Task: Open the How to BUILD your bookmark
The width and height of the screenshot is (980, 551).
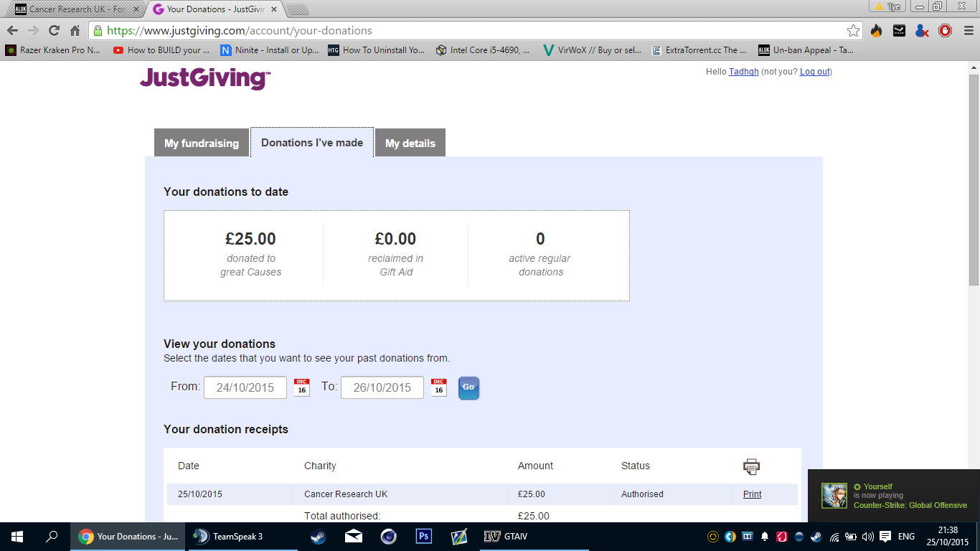Action: pyautogui.click(x=162, y=50)
